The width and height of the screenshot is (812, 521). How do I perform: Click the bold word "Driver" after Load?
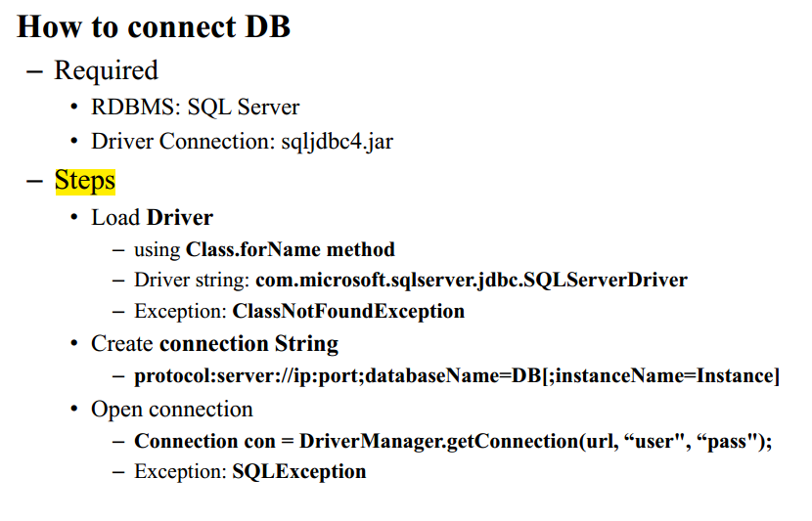click(x=180, y=216)
